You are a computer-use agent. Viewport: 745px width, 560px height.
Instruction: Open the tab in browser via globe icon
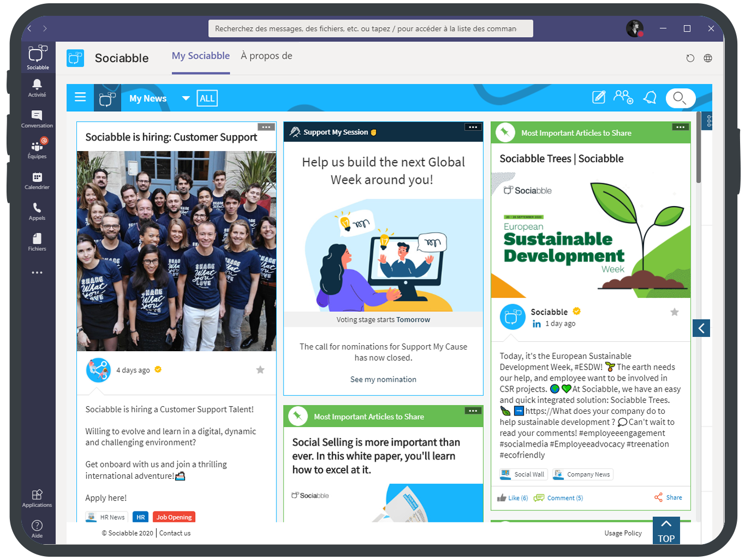tap(708, 58)
